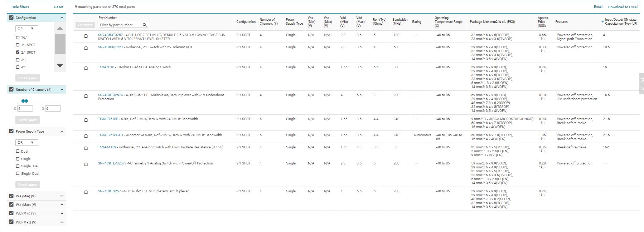The image size is (644, 232).
Task: Select the SN74CBT3257 row checkbox
Action: pos(86,192)
